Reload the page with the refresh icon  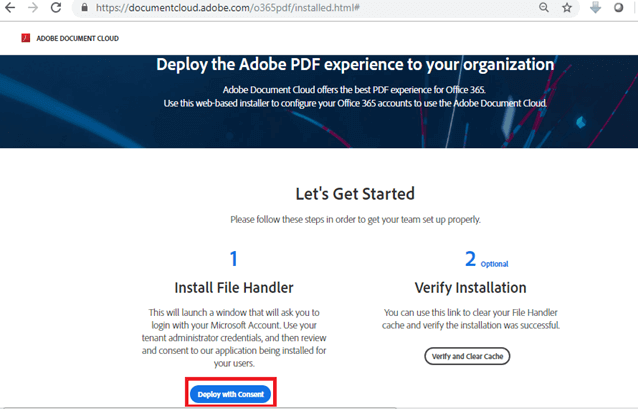pos(56,7)
